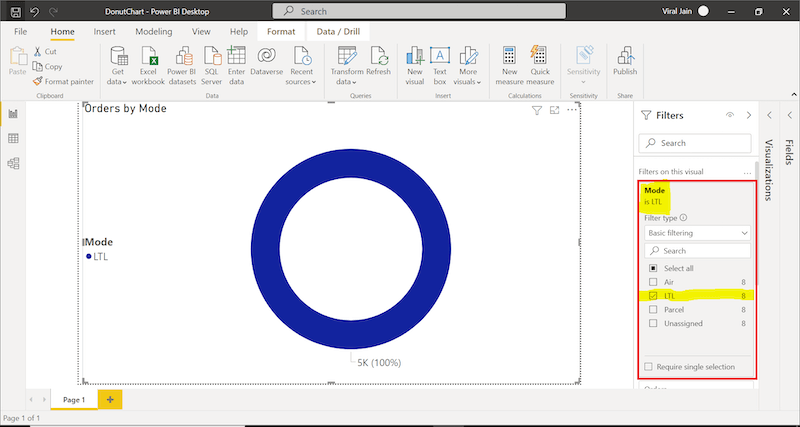This screenshot has width=800, height=427.
Task: Click the Mode filter Search box
Action: tap(697, 251)
